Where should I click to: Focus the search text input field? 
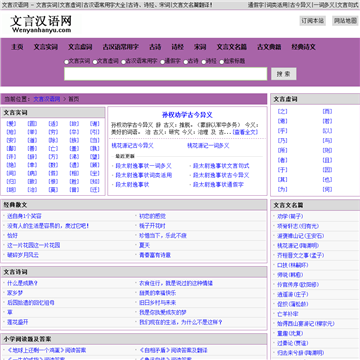click(166, 74)
